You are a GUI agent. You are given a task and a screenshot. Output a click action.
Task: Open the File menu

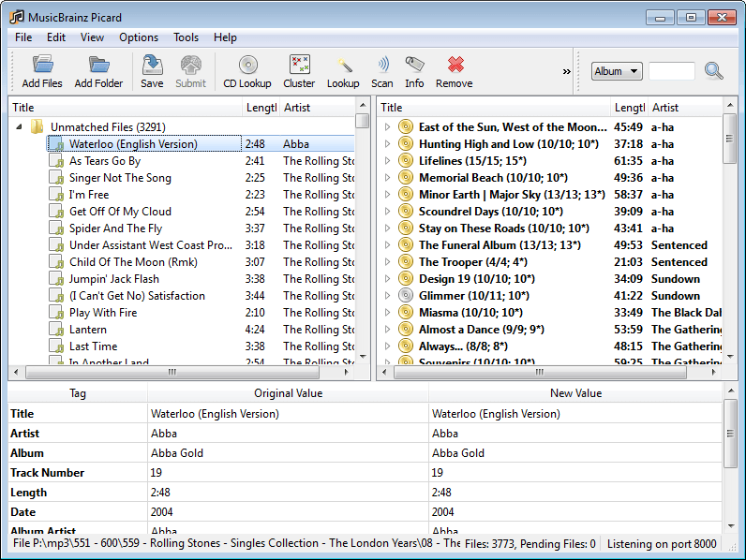point(23,37)
